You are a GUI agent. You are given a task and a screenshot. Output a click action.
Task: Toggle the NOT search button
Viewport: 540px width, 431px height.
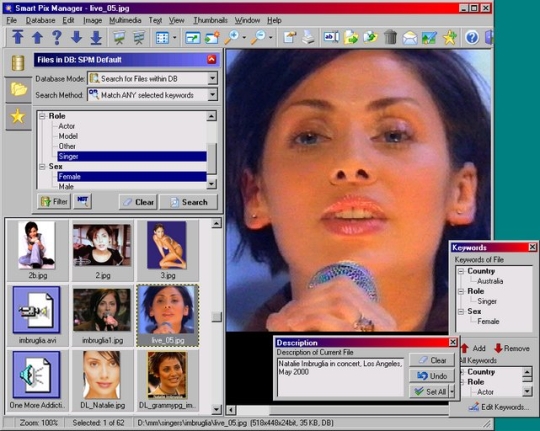click(83, 201)
